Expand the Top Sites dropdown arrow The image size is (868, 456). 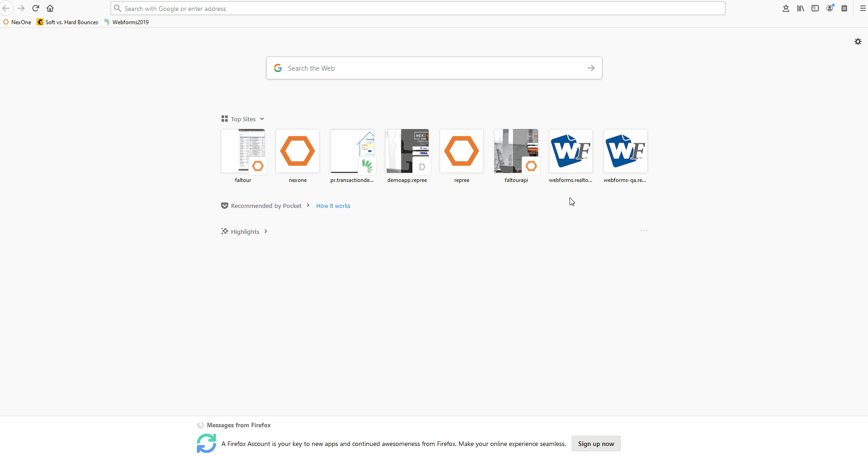coord(262,119)
